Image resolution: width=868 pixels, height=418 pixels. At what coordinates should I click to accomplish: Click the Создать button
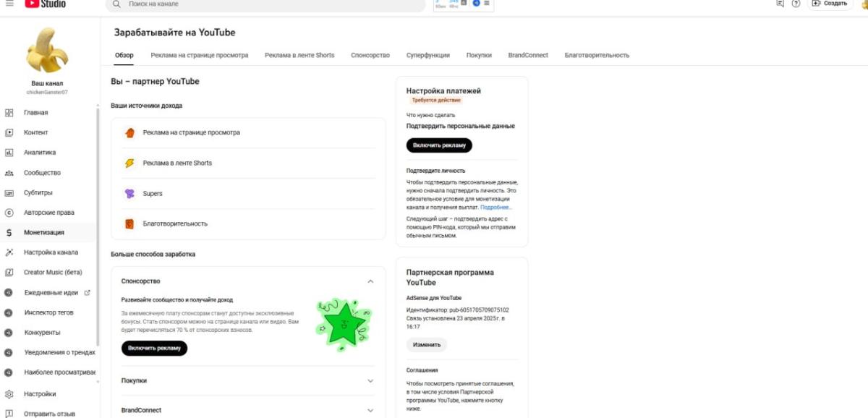[x=830, y=4]
